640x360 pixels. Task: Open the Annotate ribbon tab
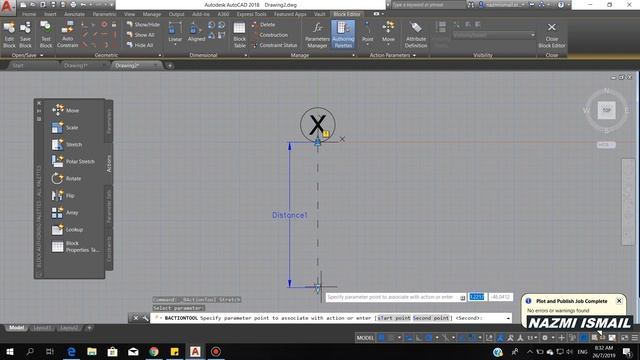tap(74, 14)
